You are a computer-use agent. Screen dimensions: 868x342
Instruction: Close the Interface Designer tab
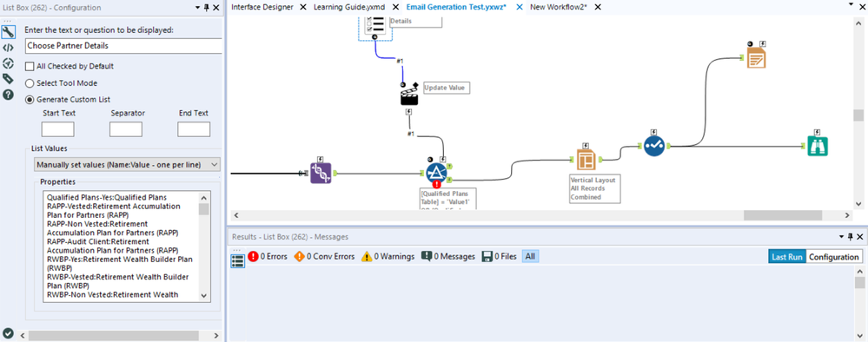tap(303, 7)
